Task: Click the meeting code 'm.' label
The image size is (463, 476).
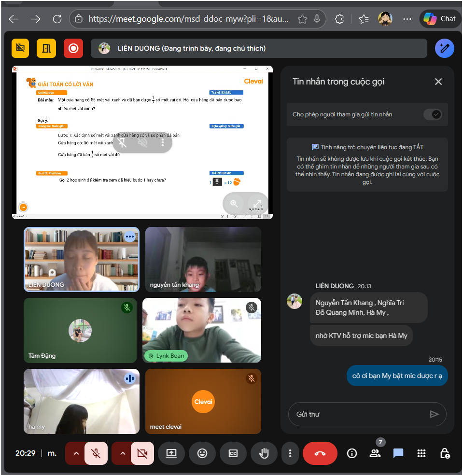Action: [52, 453]
